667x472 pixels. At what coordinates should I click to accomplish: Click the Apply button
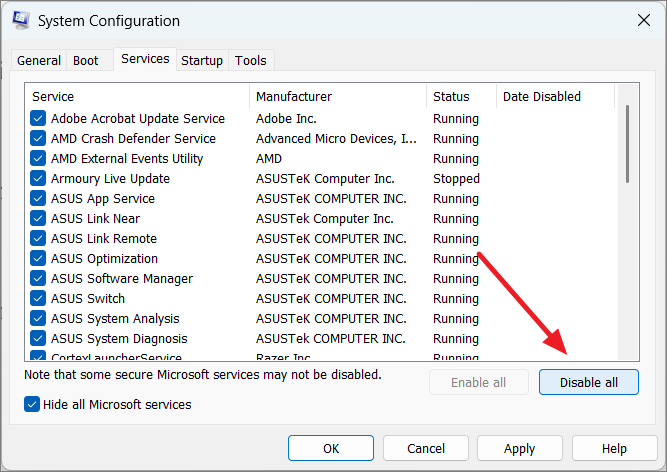519,448
